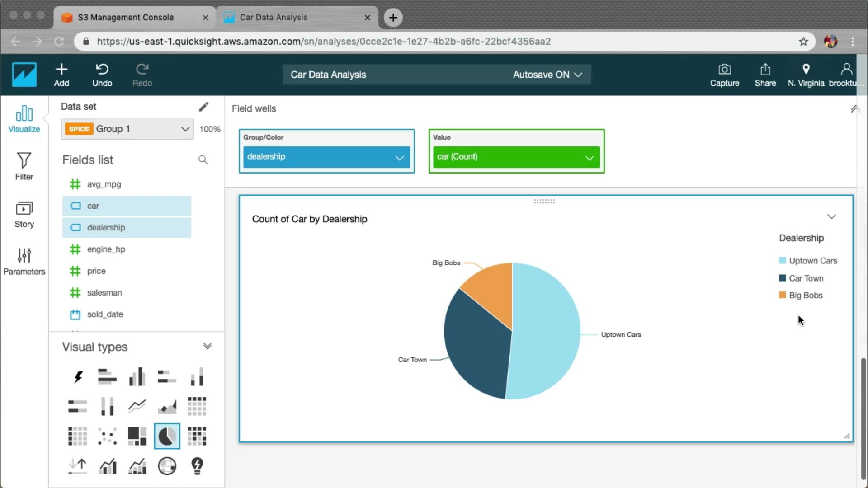Open the Filter pane in sidebar

[24, 166]
